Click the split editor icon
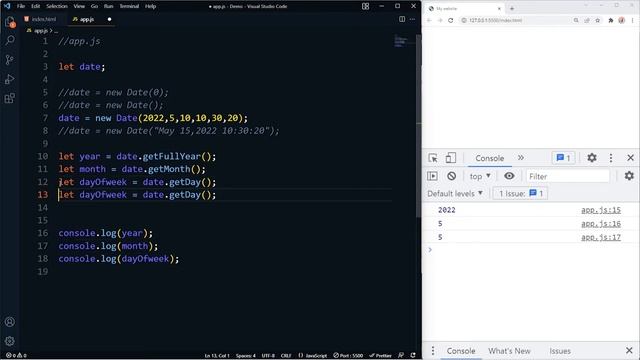This screenshot has height=360, width=640. (402, 19)
